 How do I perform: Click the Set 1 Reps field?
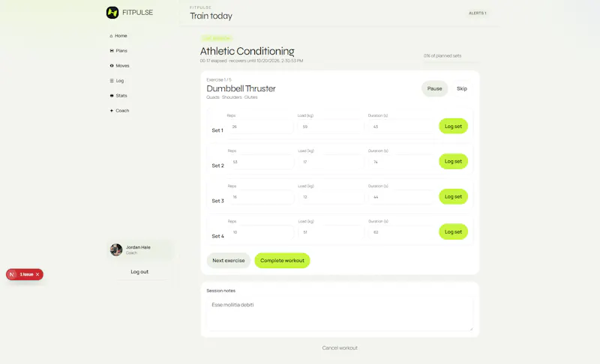coord(260,127)
